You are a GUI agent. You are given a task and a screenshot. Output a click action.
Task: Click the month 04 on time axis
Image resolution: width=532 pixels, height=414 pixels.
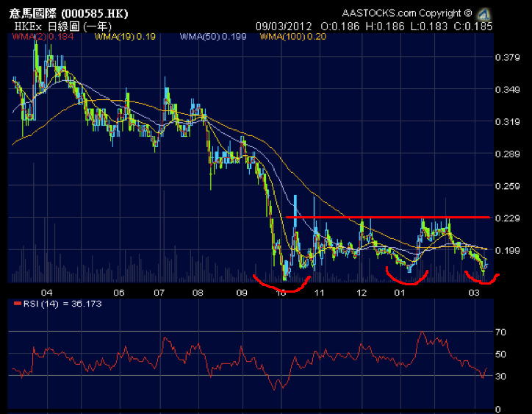(x=47, y=292)
